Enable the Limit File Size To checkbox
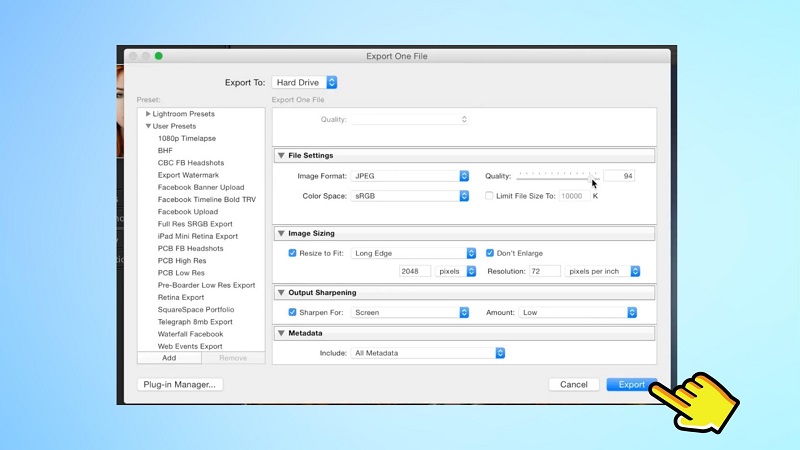Image resolution: width=800 pixels, height=450 pixels. tap(489, 196)
